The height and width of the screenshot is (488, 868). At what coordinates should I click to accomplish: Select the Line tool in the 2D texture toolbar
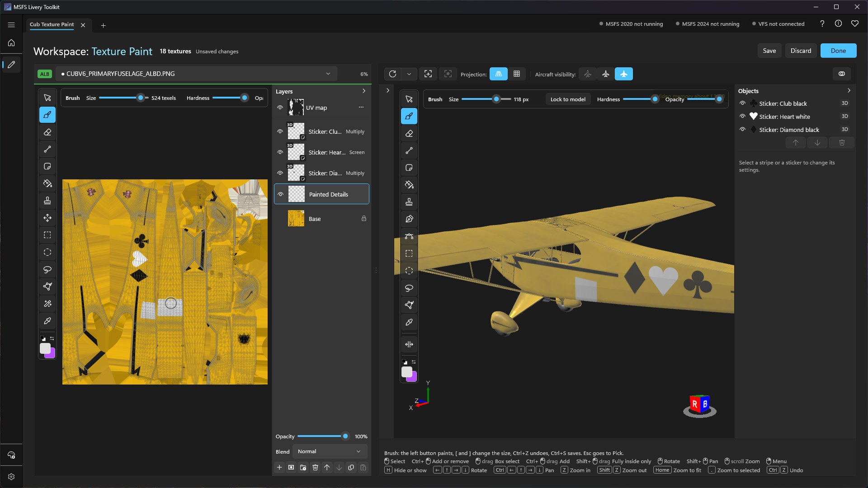coord(47,150)
